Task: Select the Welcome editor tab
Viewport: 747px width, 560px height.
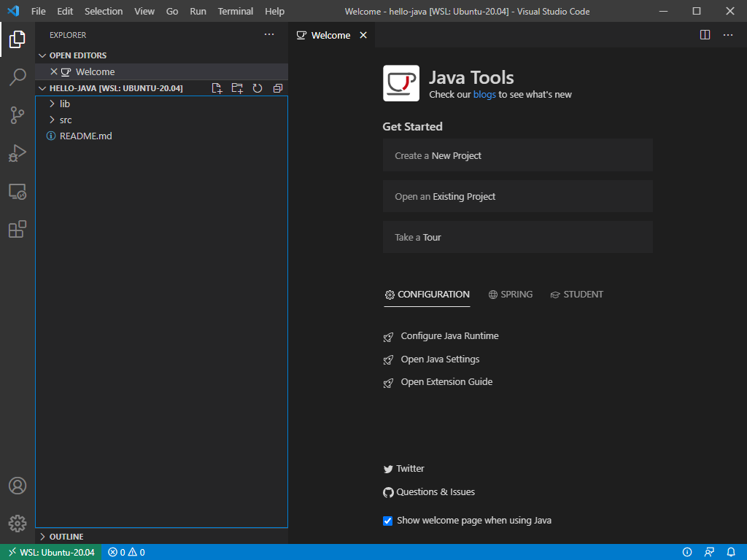Action: pyautogui.click(x=331, y=35)
